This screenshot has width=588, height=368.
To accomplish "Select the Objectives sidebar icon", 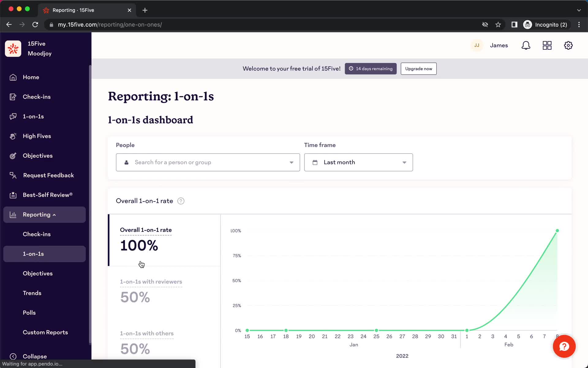I will (13, 155).
